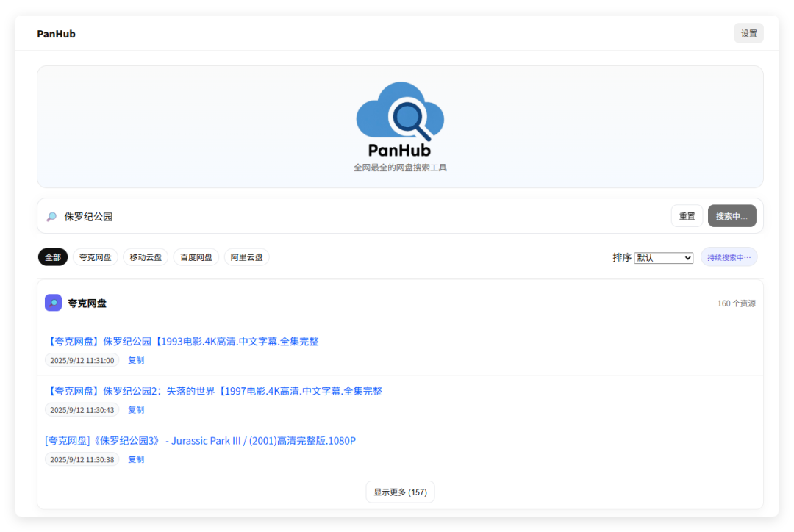794x532 pixels.
Task: Click the 搜索中... search button
Action: (x=732, y=216)
